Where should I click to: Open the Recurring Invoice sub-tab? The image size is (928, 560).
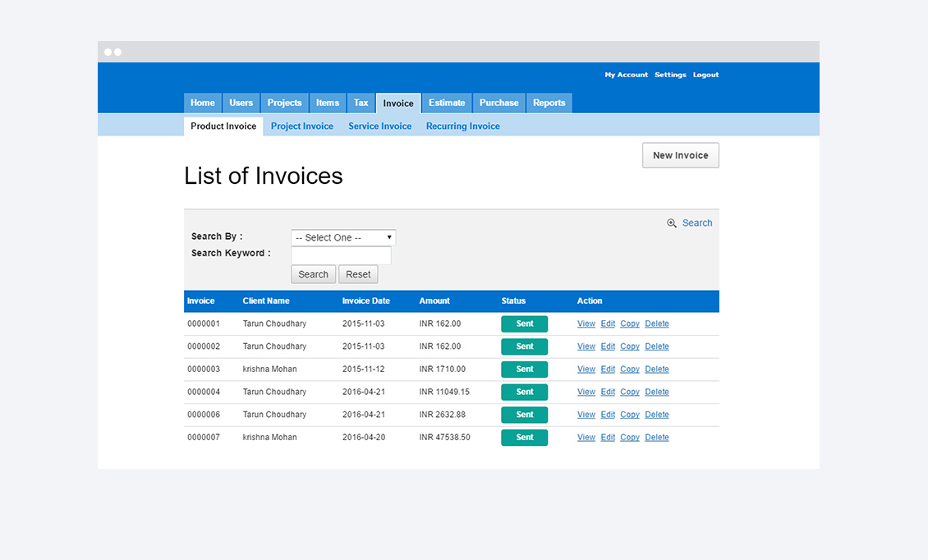(x=462, y=126)
